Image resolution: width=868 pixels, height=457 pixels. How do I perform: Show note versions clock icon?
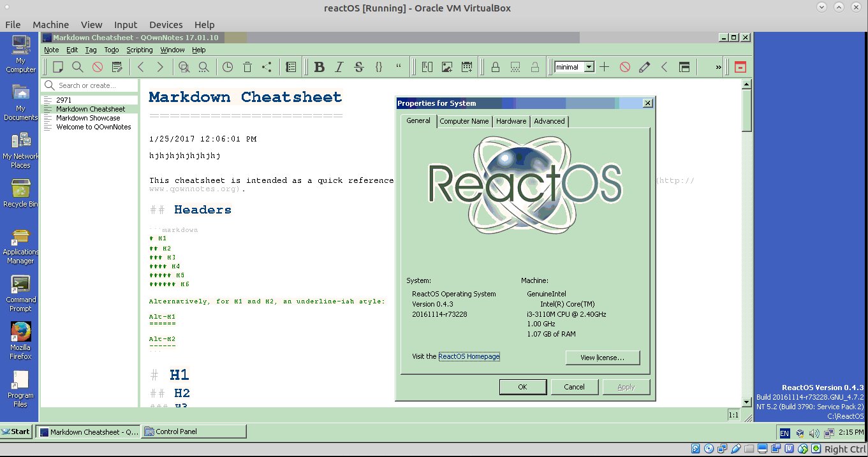point(228,67)
